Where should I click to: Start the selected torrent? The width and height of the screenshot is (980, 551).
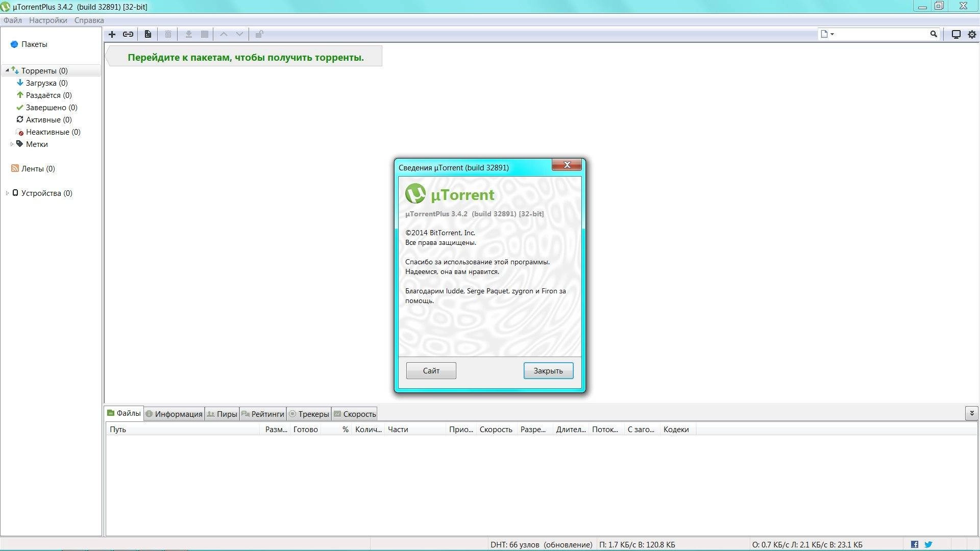(x=188, y=34)
